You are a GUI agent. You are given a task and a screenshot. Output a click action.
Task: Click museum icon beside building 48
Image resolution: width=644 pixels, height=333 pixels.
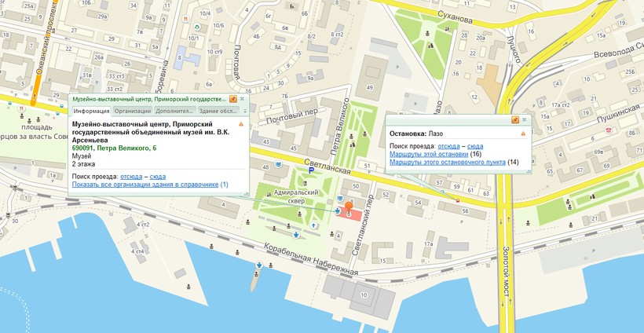coord(278,166)
